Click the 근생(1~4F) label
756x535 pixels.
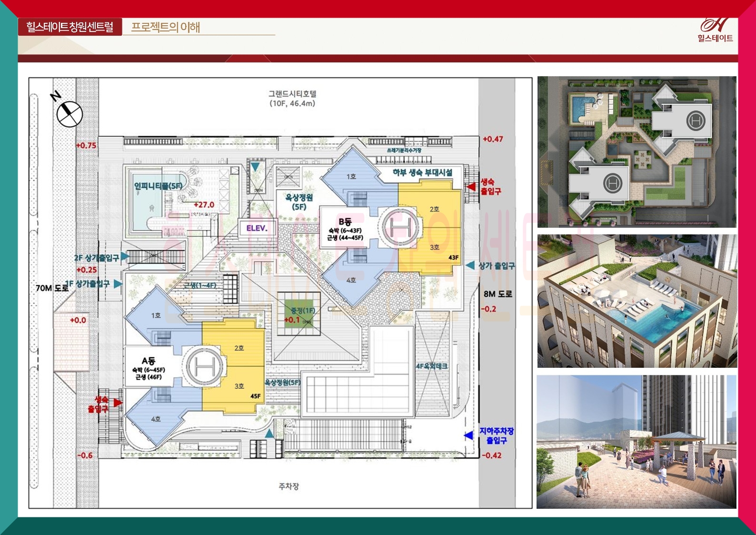click(200, 285)
